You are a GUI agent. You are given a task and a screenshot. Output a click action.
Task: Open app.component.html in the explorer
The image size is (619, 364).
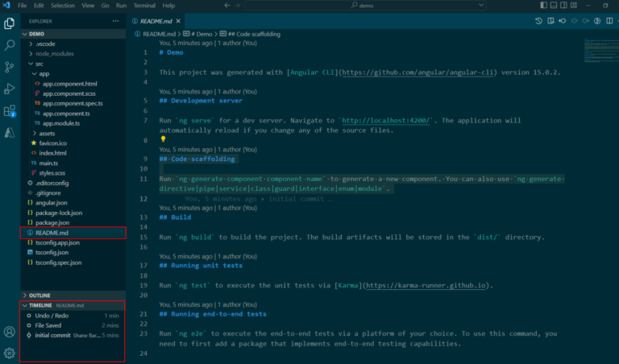click(x=69, y=84)
